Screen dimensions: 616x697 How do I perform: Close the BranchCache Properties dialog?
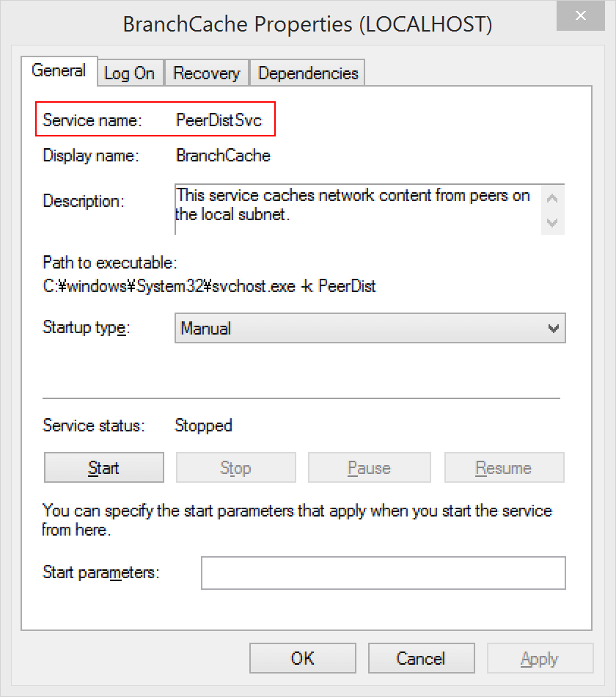coord(581,16)
